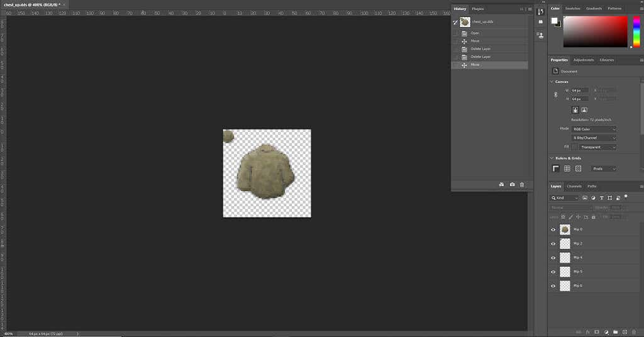Collapse the Canvas section
Image resolution: width=644 pixels, height=337 pixels.
(552, 82)
